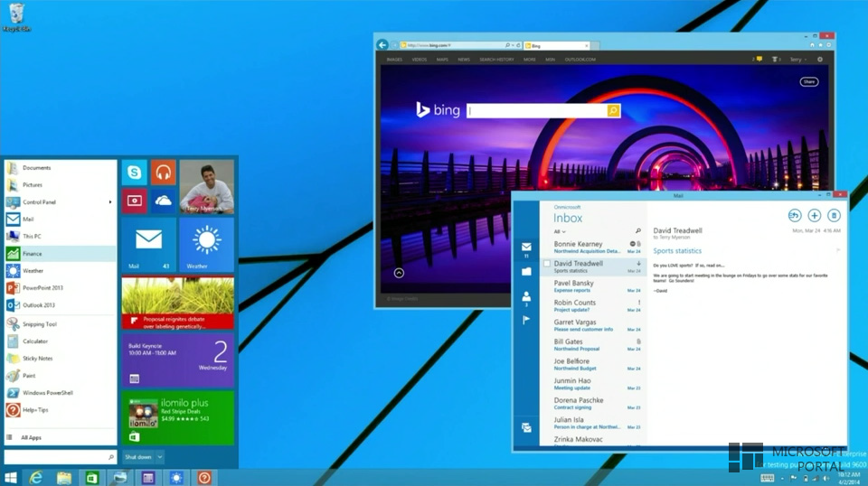The image size is (868, 486).
Task: Launch Paint from the Start menu
Action: pos(61,376)
